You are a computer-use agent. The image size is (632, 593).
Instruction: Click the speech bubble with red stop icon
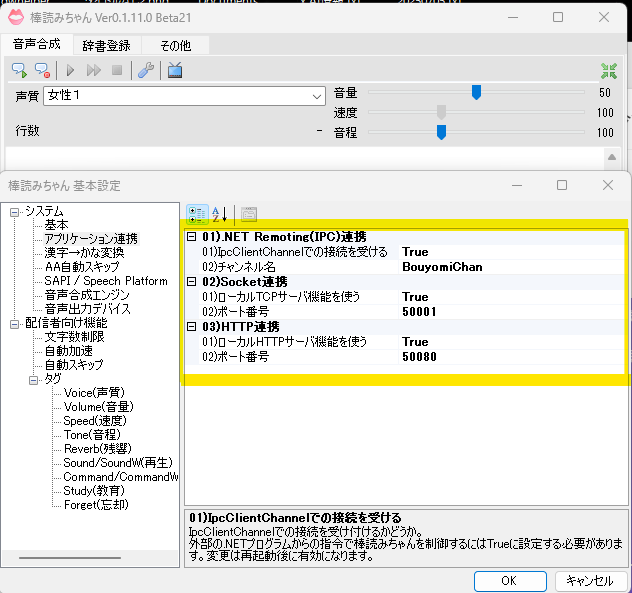coord(42,70)
